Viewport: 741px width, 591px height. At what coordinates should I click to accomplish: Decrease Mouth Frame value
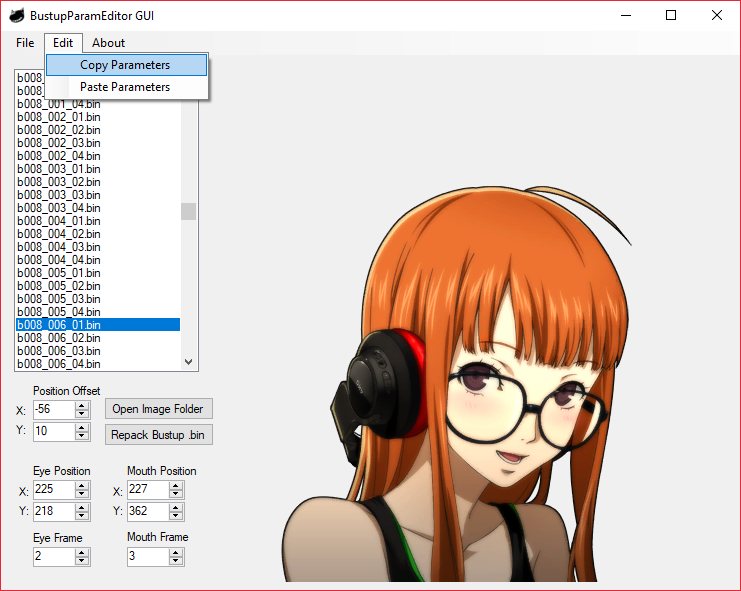(176, 561)
